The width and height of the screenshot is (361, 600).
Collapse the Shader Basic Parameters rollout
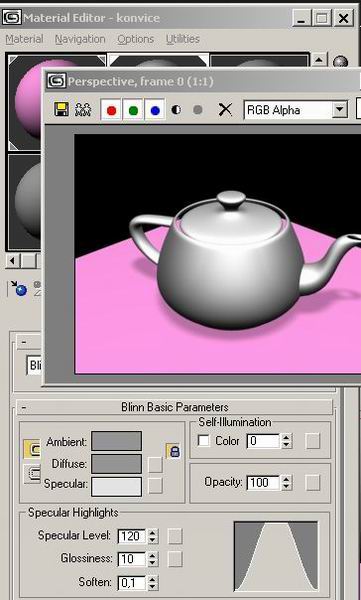(x=24, y=342)
